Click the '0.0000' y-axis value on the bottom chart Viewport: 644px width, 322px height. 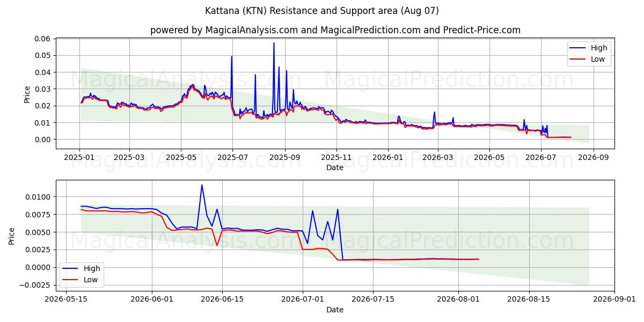pos(39,267)
